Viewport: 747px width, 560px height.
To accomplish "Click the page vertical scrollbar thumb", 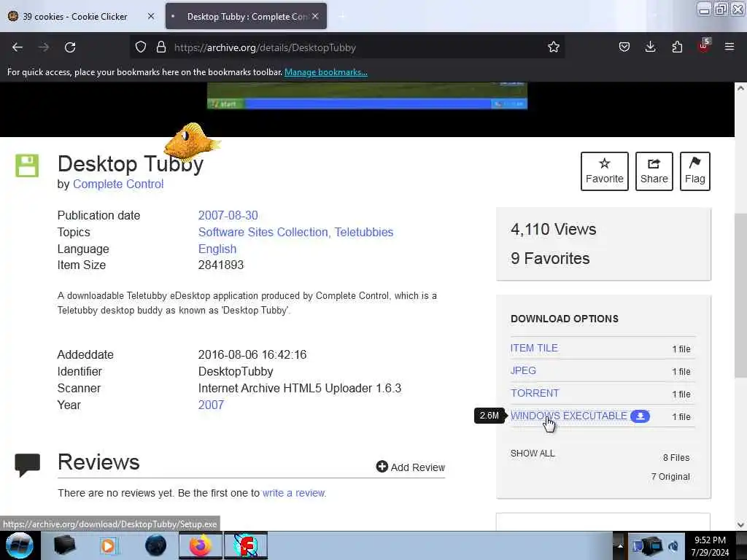I will [x=740, y=295].
